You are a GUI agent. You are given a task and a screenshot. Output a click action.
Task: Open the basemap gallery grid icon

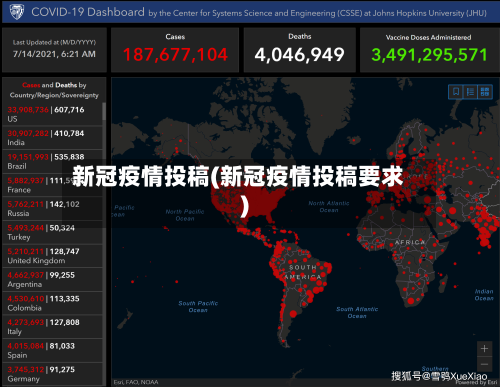pos(485,92)
